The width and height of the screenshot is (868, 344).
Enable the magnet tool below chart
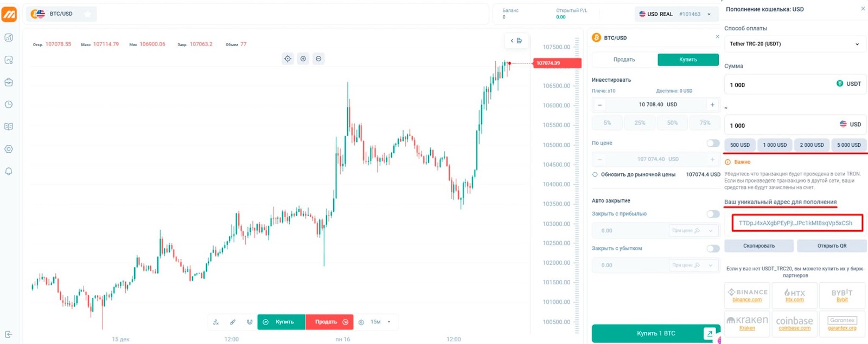click(x=250, y=322)
